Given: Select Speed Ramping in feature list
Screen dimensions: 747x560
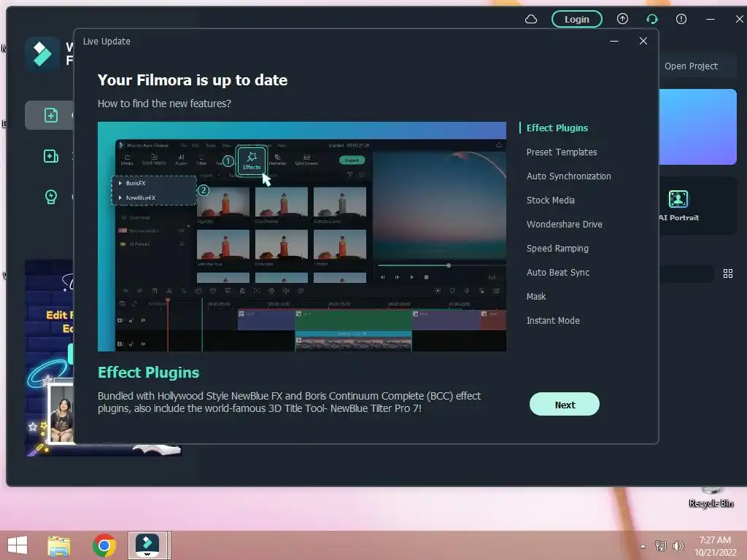Looking at the screenshot, I should [557, 249].
